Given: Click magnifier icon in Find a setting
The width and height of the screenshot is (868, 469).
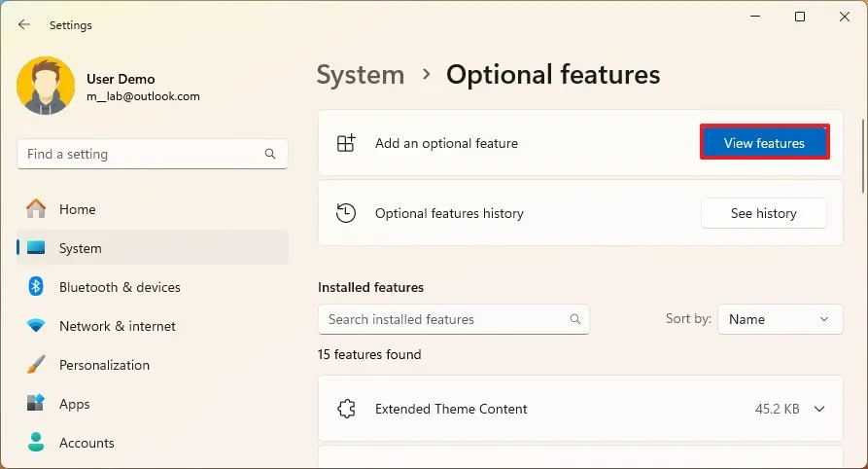Looking at the screenshot, I should tap(270, 154).
